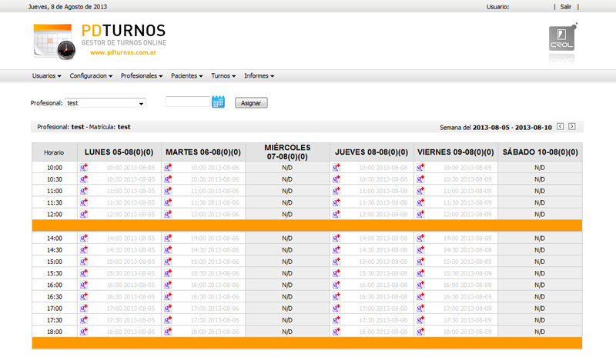Click add-appointment icon for Monday 18:00
This screenshot has height=364, width=616.
click(84, 331)
